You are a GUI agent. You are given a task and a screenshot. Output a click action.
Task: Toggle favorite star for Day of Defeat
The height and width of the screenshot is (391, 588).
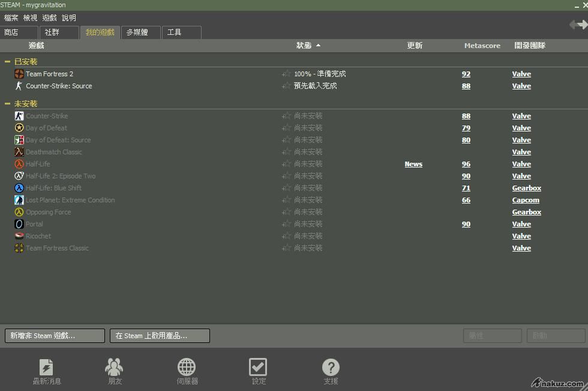287,128
